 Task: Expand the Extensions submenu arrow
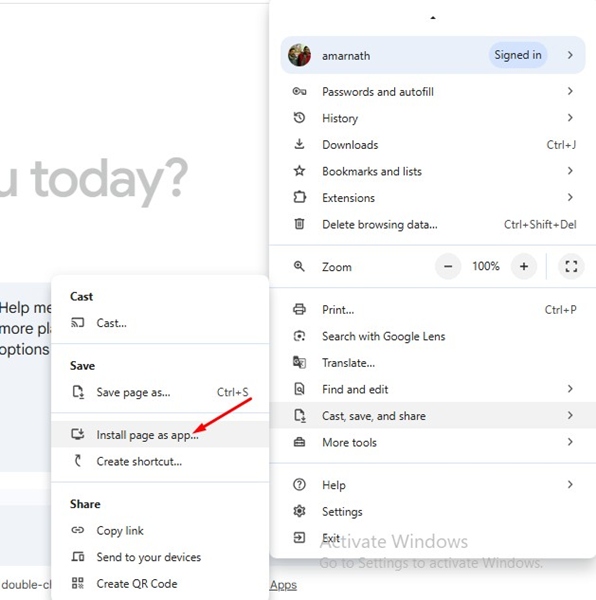(570, 197)
